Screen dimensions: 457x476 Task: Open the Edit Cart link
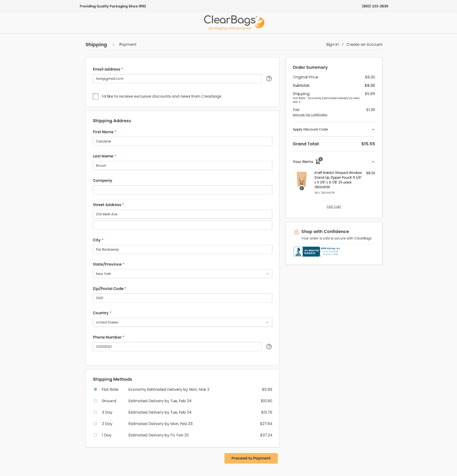333,206
